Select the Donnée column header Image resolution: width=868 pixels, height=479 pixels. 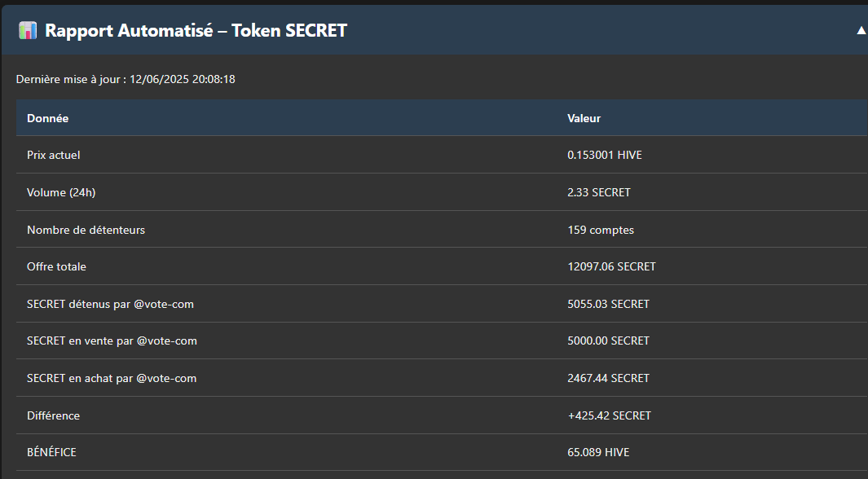tap(47, 118)
